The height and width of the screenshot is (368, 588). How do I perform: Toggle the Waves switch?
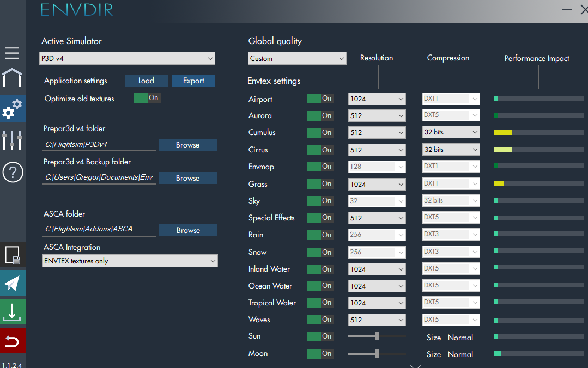point(320,320)
